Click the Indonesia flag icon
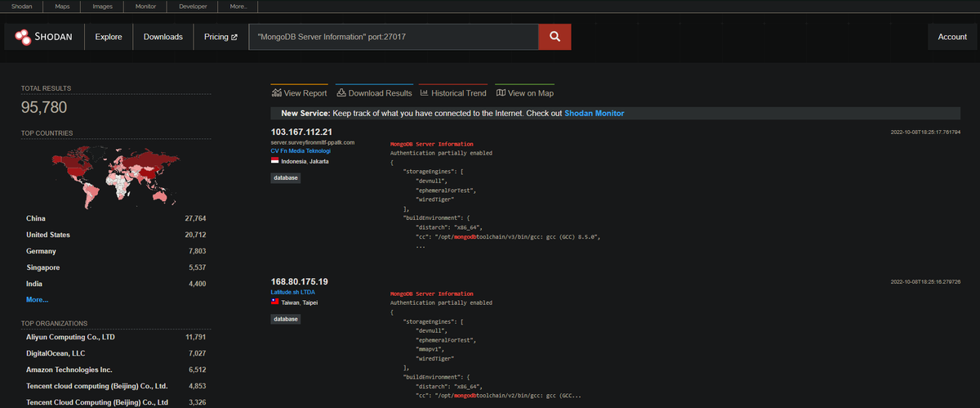980x408 pixels. click(x=275, y=161)
